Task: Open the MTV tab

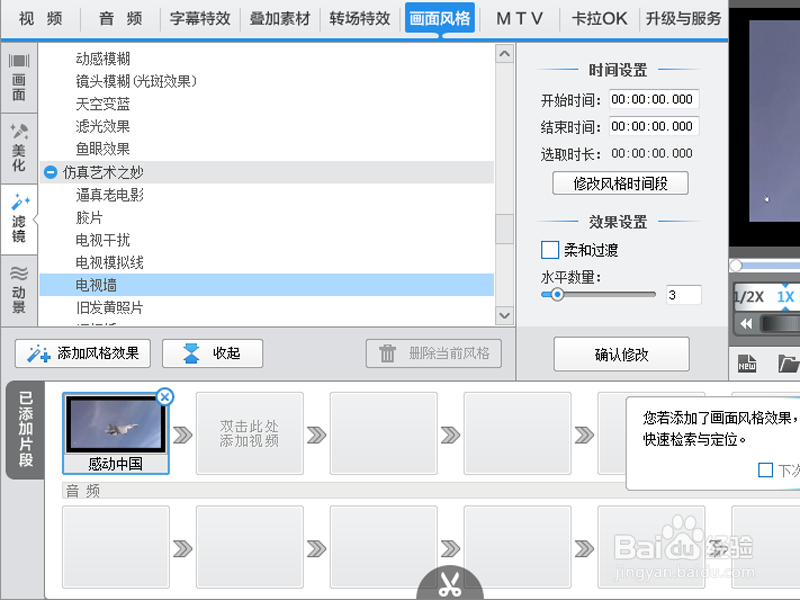Action: pyautogui.click(x=519, y=18)
